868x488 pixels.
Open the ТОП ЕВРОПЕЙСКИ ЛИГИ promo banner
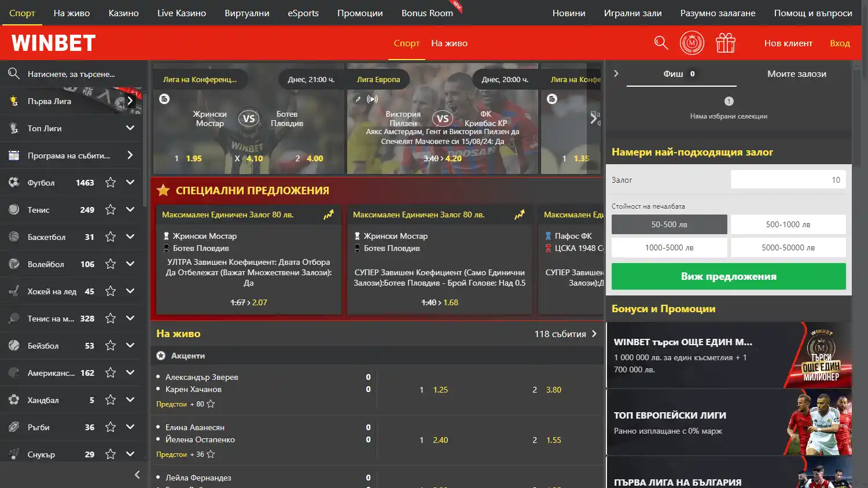click(729, 423)
